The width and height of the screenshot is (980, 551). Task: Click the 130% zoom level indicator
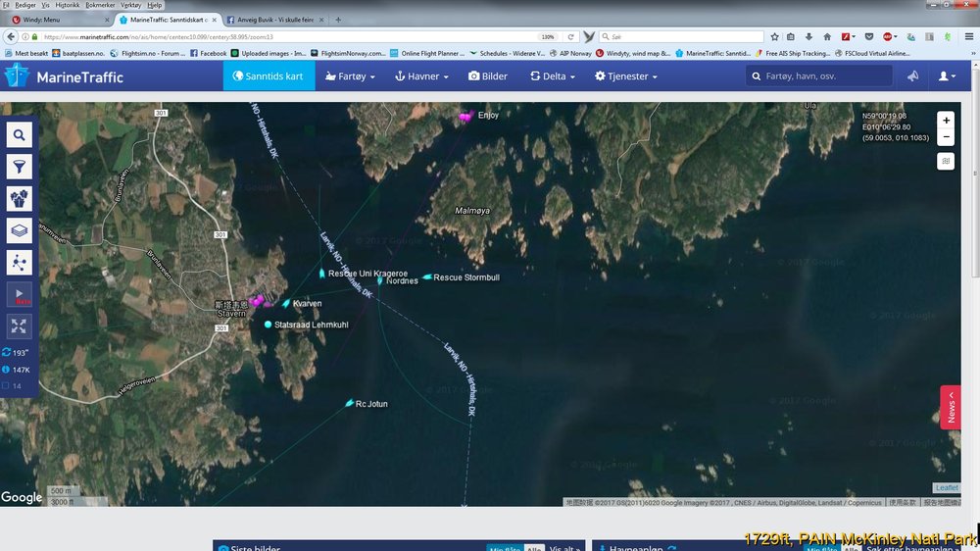coord(548,37)
